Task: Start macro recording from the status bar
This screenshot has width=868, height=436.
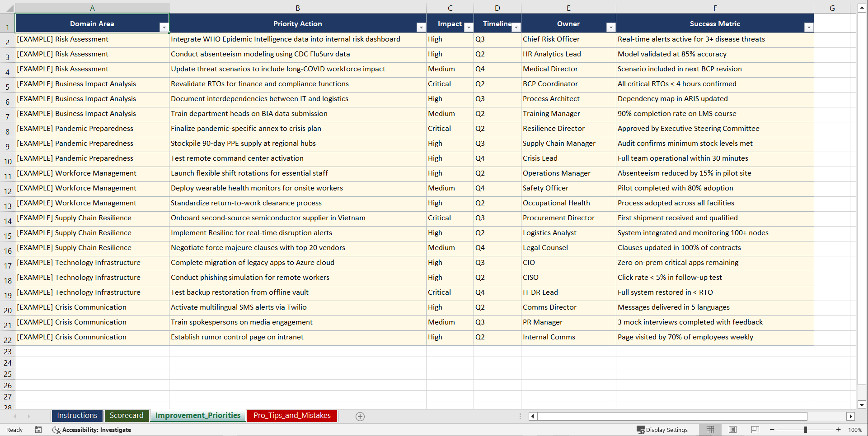Action: pyautogui.click(x=38, y=430)
